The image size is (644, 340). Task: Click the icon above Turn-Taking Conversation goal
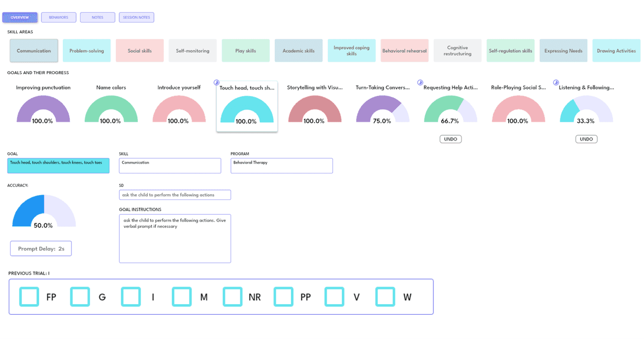(419, 82)
